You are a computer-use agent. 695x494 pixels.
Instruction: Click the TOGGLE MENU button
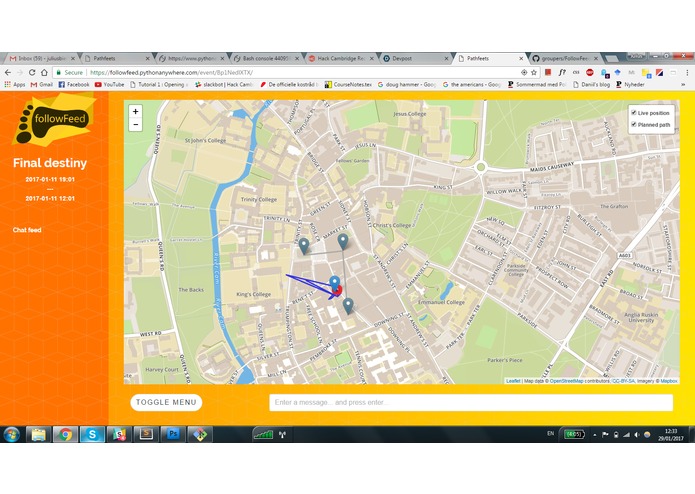tap(166, 402)
